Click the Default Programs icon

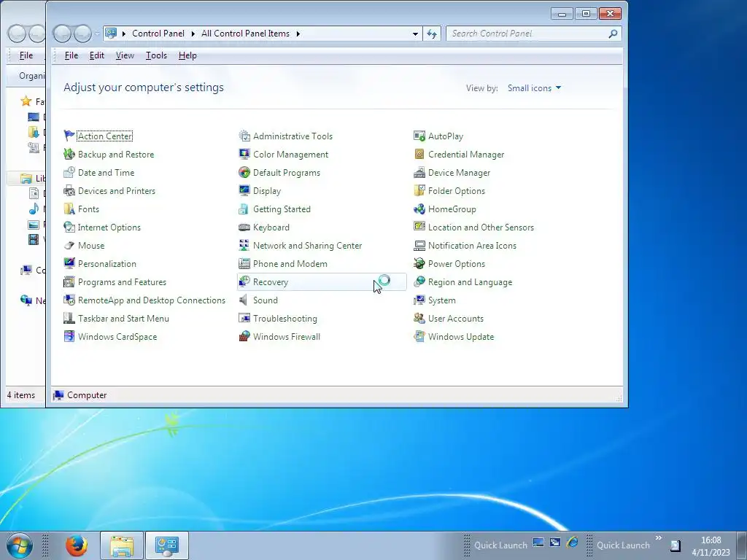[244, 172]
